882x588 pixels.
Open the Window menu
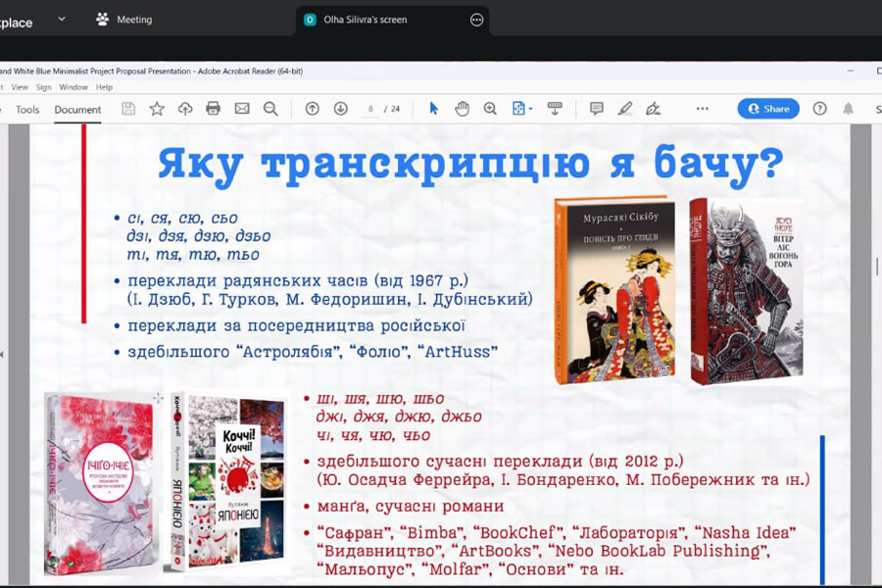click(x=73, y=87)
